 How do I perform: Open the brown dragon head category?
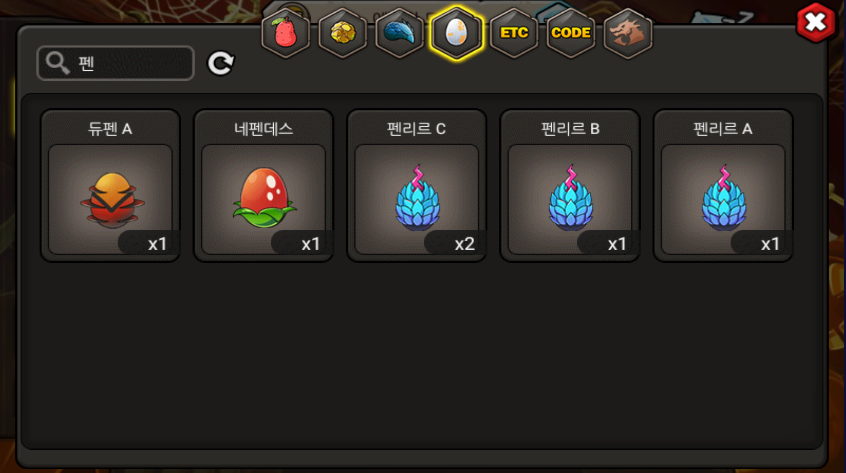pos(628,33)
